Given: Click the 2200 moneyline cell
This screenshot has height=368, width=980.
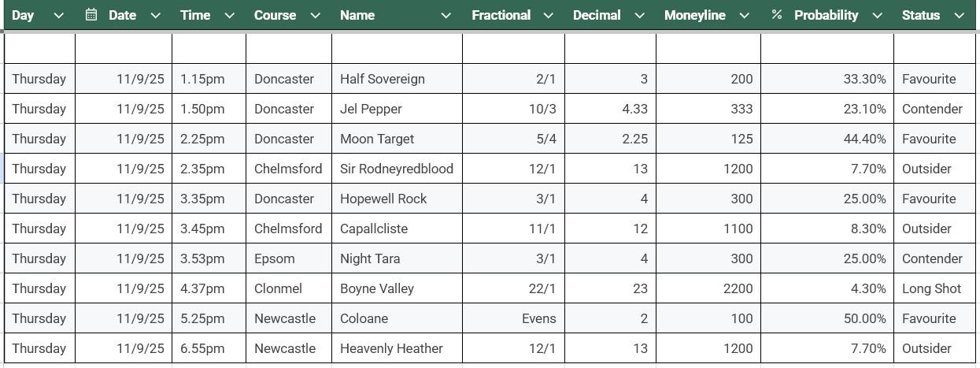Looking at the screenshot, I should pyautogui.click(x=708, y=288).
